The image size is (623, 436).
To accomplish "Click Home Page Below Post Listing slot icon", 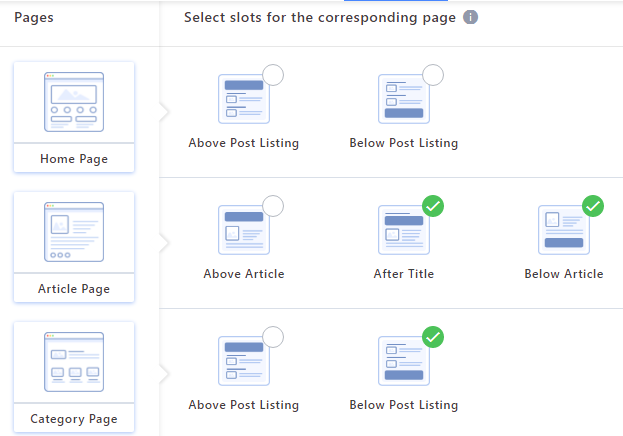I will (x=404, y=99).
